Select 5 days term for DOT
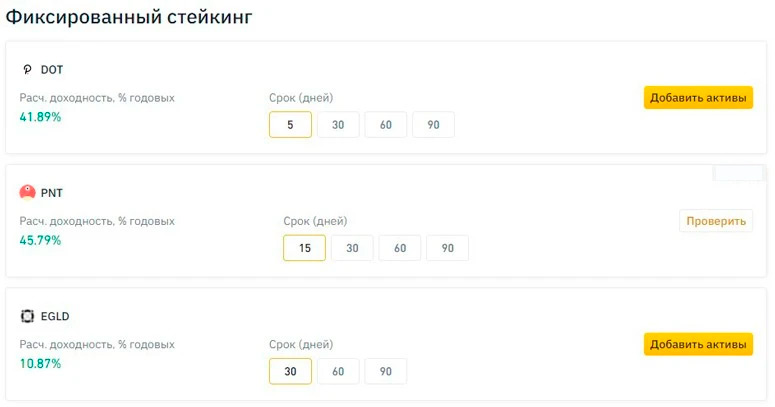Viewport: 775px width, 407px height. coord(290,124)
